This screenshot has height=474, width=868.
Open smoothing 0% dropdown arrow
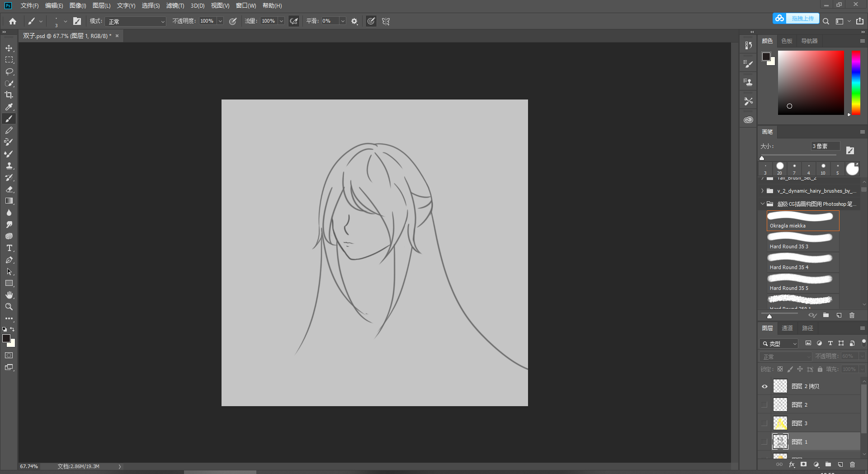(x=343, y=21)
